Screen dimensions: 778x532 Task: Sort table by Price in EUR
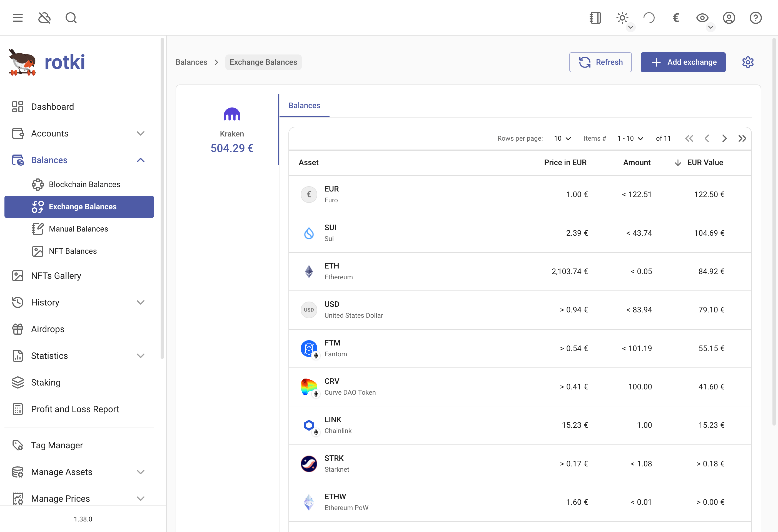(x=565, y=163)
